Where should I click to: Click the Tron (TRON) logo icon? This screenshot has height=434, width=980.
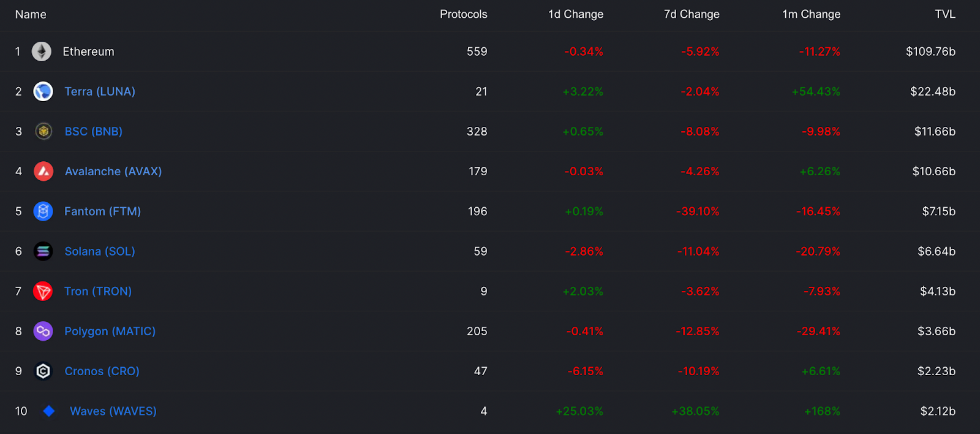pos(43,291)
